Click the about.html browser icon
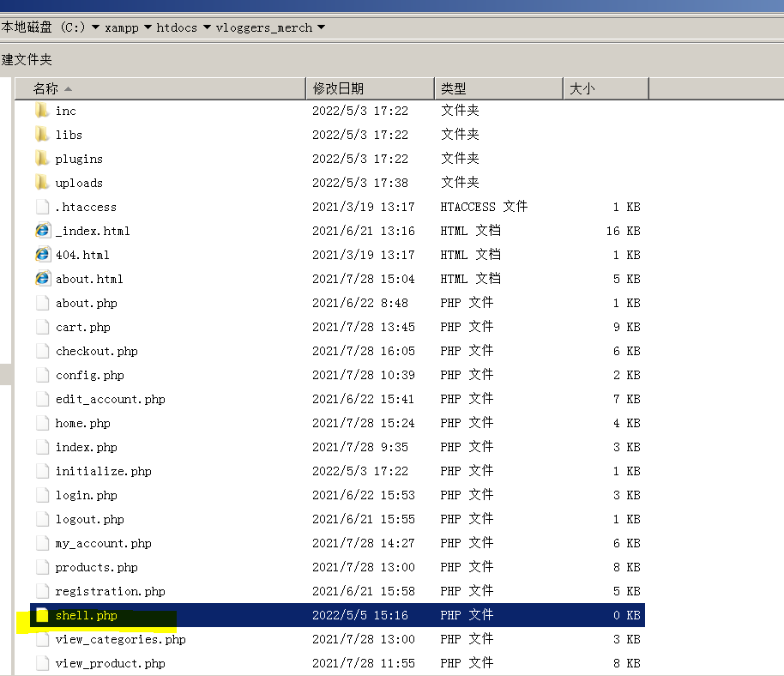Screen dimensions: 784x676 pos(43,279)
